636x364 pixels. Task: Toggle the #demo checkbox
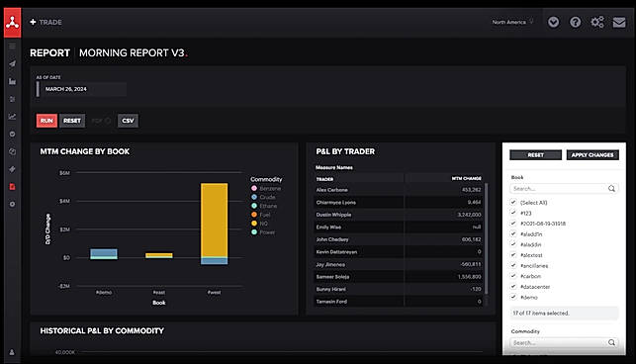pyautogui.click(x=513, y=297)
